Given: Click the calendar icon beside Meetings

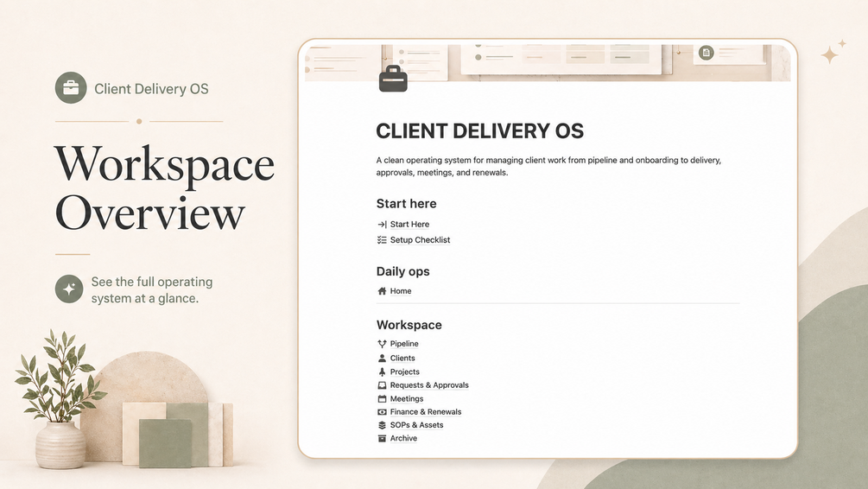Looking at the screenshot, I should click(x=382, y=399).
